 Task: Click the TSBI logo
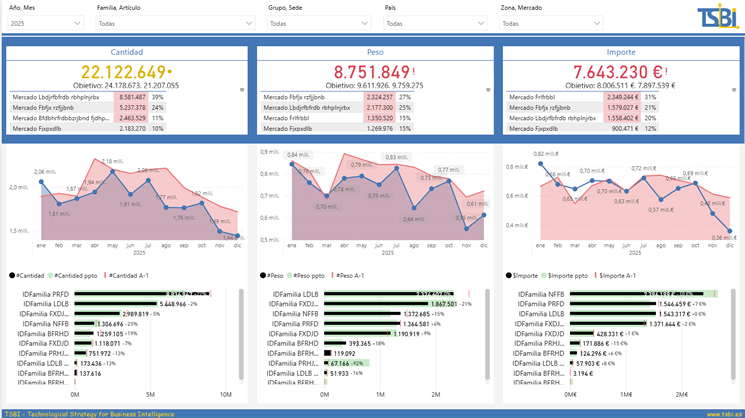point(718,17)
